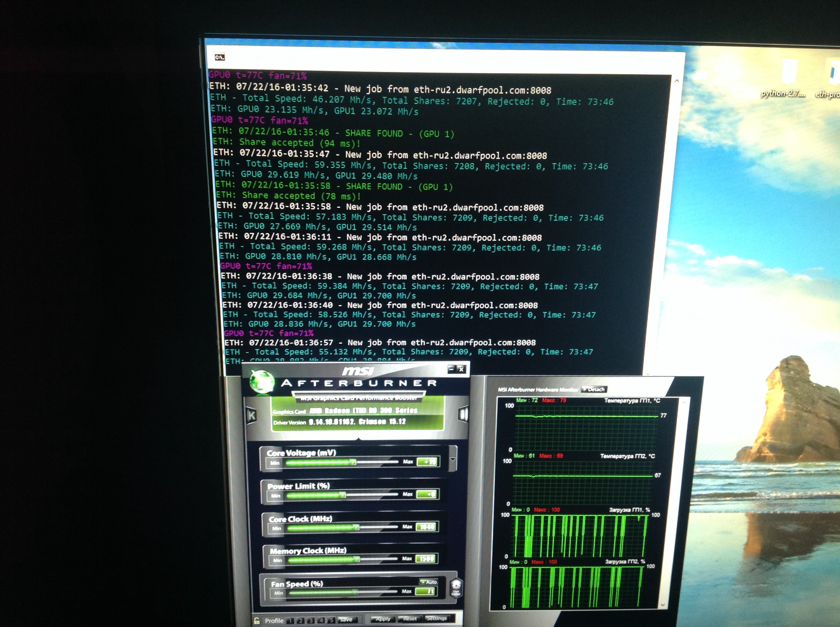Click the Core Clock slider handle
The width and height of the screenshot is (840, 627).
356,527
